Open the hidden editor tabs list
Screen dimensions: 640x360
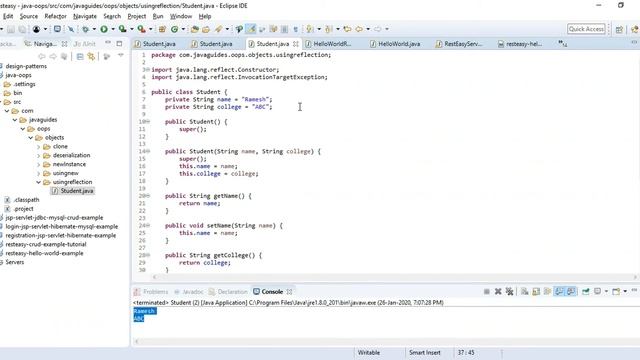point(563,44)
